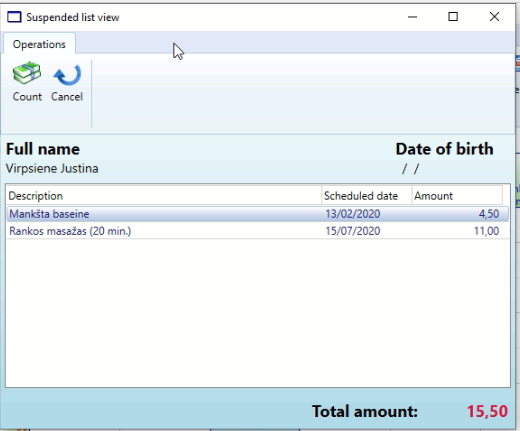Minimize the Suspended list view window
This screenshot has width=520, height=431.
click(412, 17)
